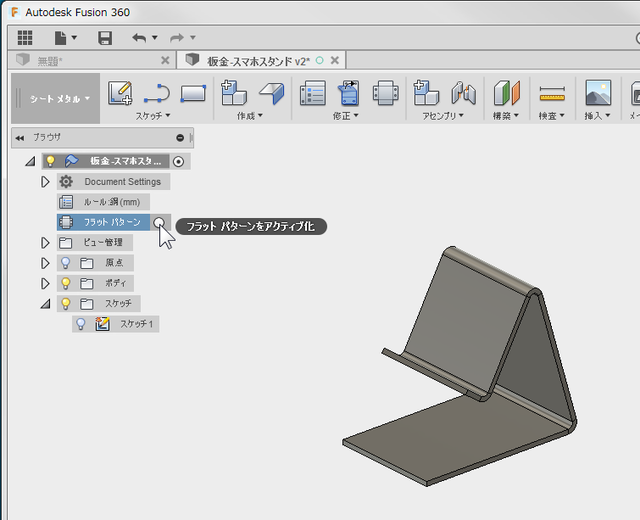Select the Rectangle sketch tool
Screen dimensions: 640x520
[x=193, y=93]
